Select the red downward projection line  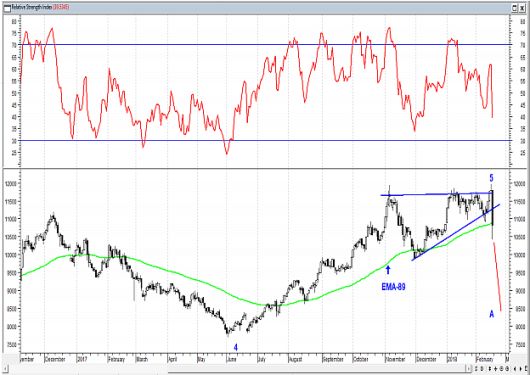(497, 277)
